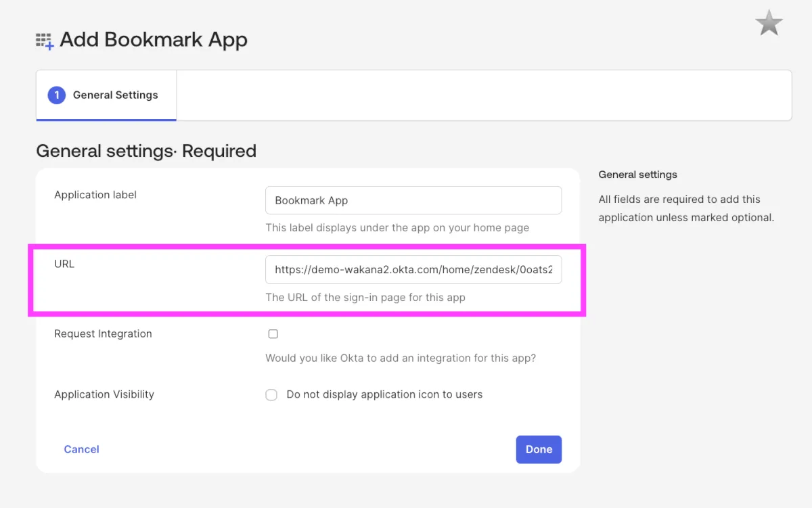Click the star icon in top corner
The height and width of the screenshot is (508, 812).
769,24
